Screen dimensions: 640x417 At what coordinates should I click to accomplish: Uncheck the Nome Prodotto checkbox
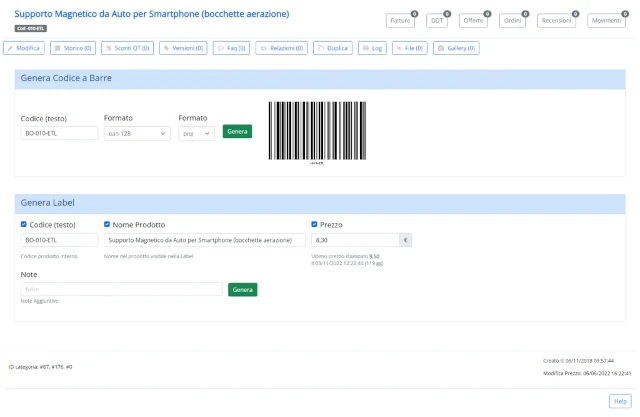(x=107, y=224)
